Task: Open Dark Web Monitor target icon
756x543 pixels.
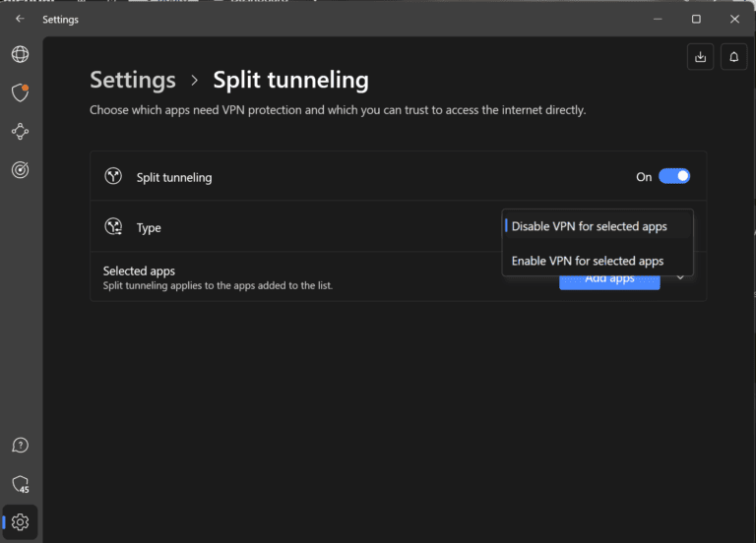Action: pyautogui.click(x=20, y=169)
